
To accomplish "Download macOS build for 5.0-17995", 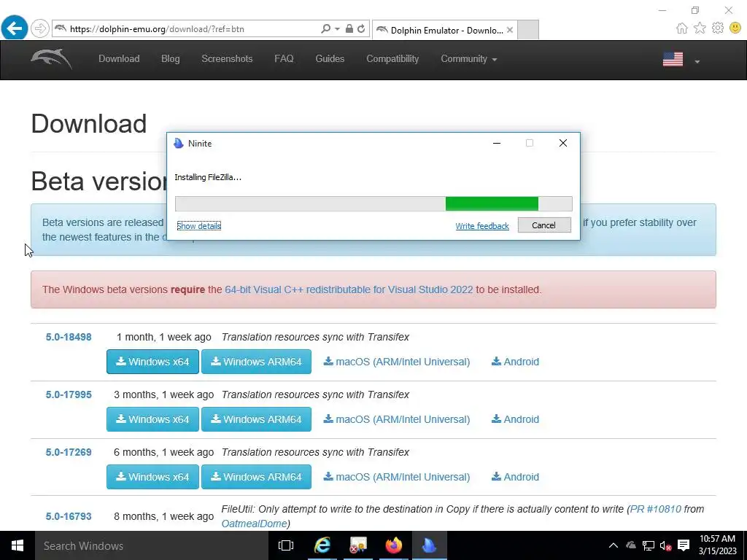I will pos(397,419).
